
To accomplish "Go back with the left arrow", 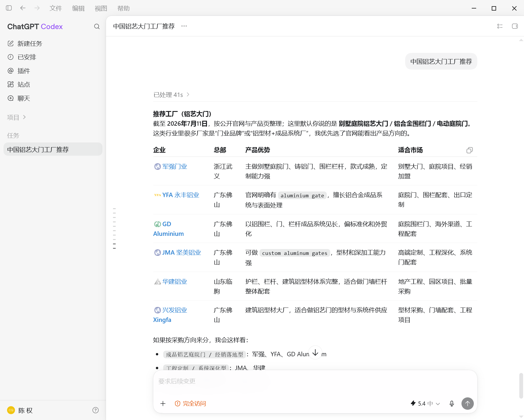I will click(x=23, y=8).
